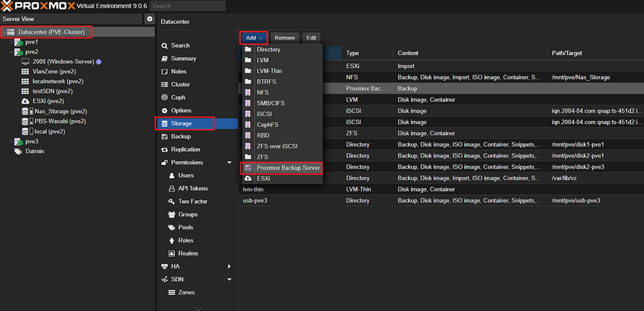Image resolution: width=644 pixels, height=311 pixels.
Task: Open Ceph from the datacenter sidebar
Action: (x=179, y=98)
